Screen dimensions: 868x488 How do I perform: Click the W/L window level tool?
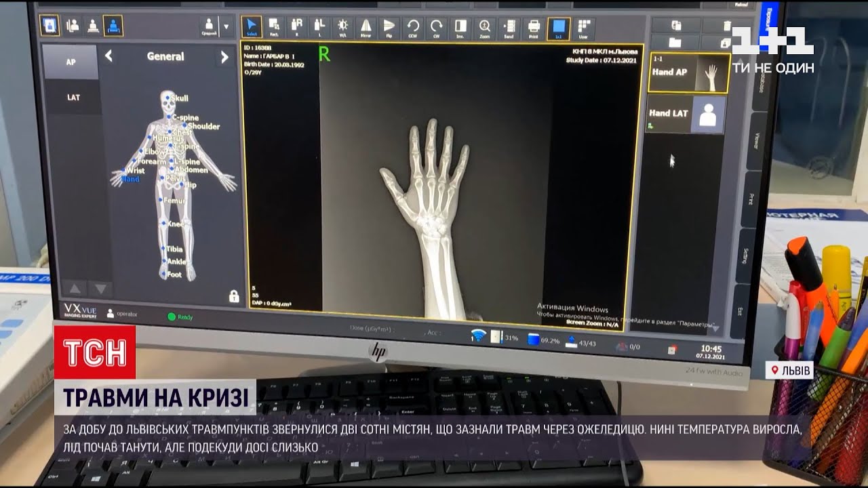point(343,27)
